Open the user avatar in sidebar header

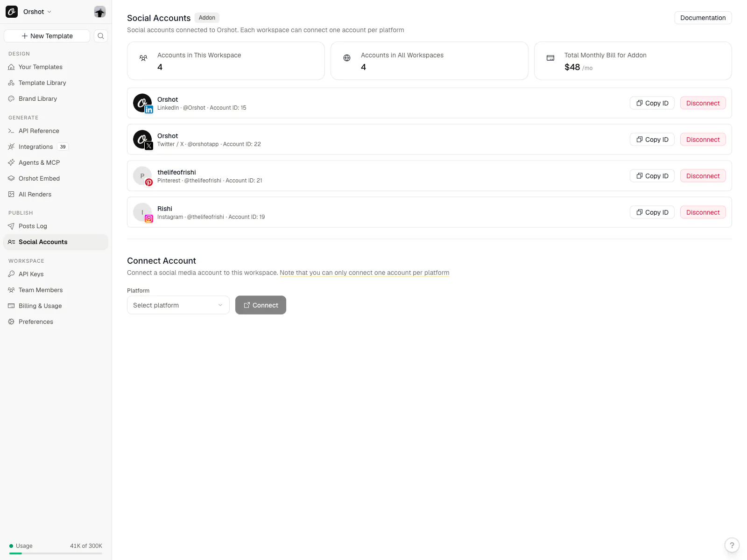[x=100, y=12]
